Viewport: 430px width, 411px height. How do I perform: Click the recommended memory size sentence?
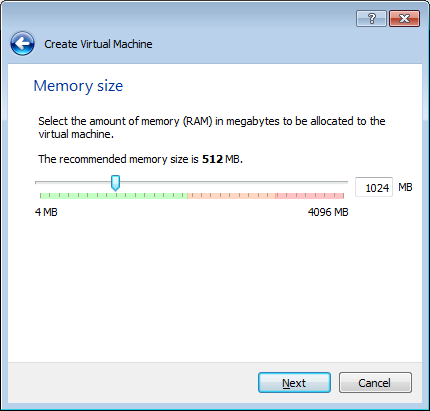(140, 159)
